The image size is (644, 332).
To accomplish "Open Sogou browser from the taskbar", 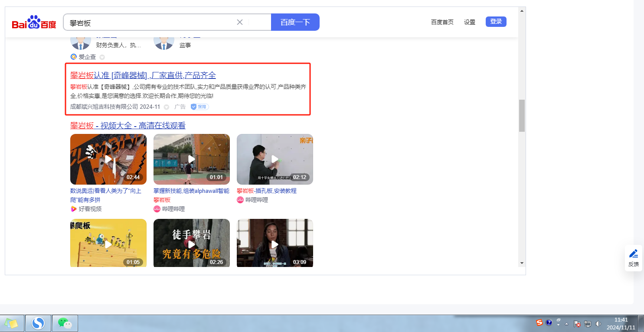I will [x=38, y=323].
